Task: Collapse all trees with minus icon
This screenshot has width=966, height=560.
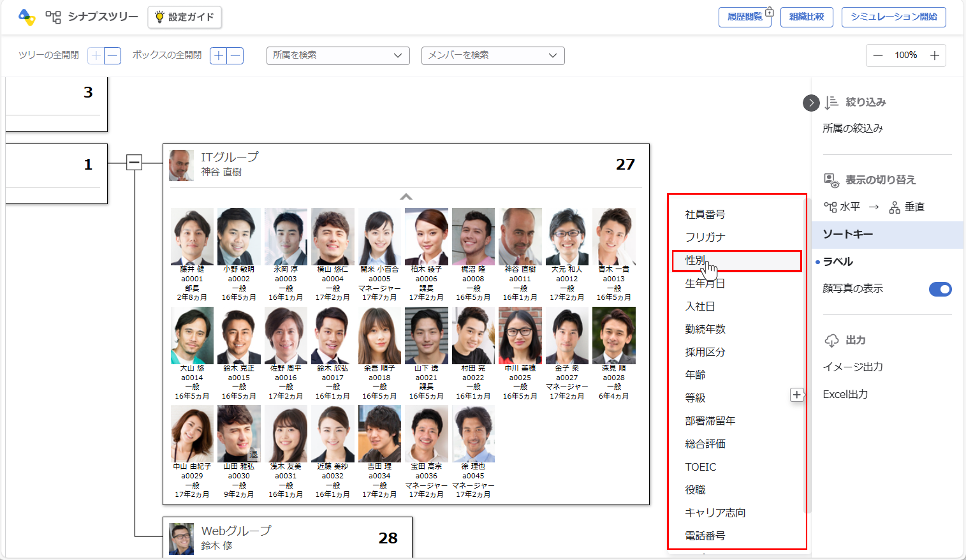Action: pyautogui.click(x=113, y=56)
